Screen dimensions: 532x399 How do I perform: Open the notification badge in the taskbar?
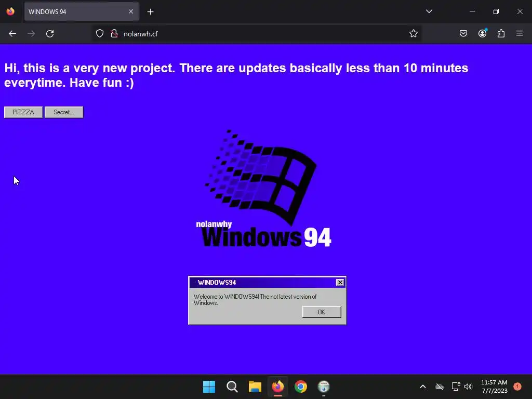pos(517,387)
